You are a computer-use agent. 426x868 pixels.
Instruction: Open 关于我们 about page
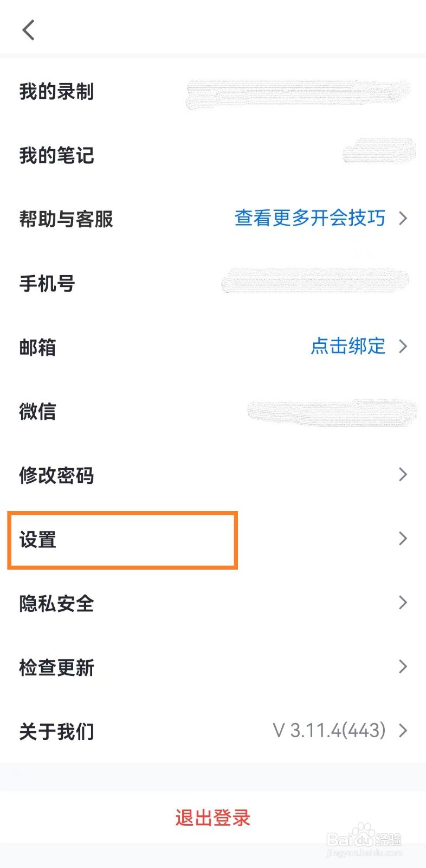pyautogui.click(x=56, y=731)
